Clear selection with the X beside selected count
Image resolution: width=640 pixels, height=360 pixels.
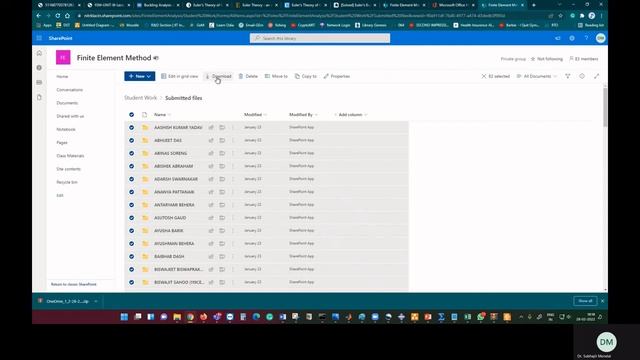tap(484, 76)
